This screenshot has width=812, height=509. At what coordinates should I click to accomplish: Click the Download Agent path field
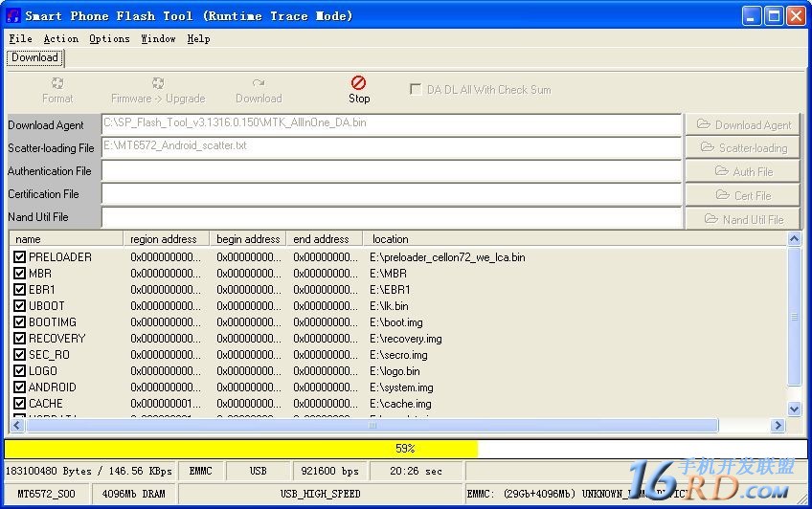click(x=391, y=124)
